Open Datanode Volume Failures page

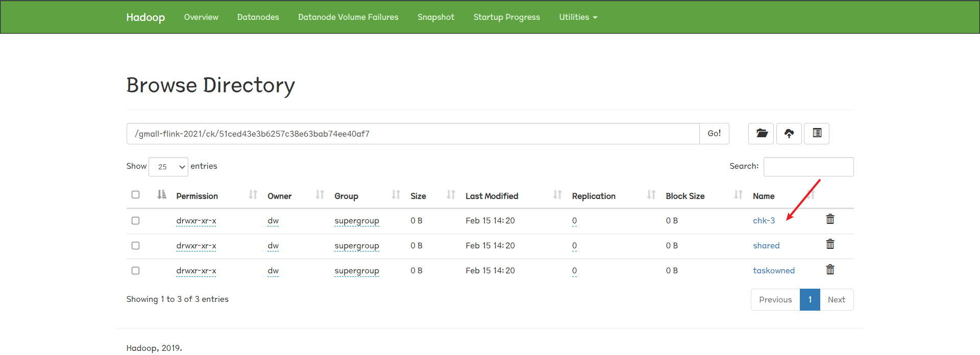coord(348,17)
